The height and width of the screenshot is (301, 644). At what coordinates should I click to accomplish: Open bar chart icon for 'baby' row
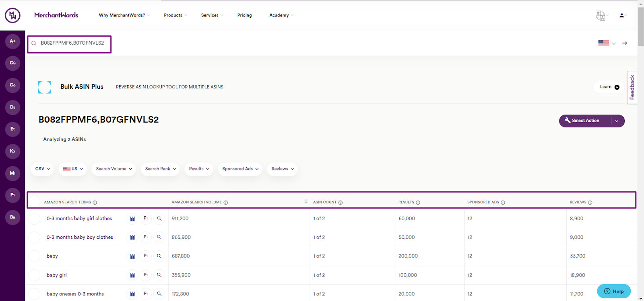coord(132,256)
